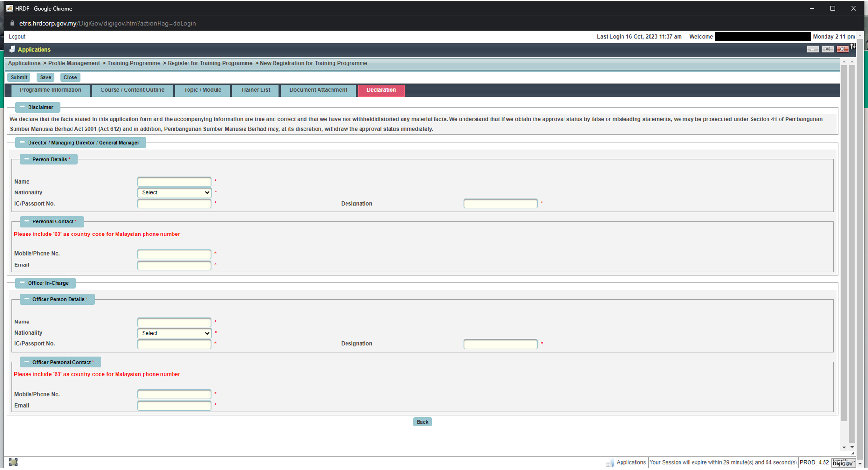Focus the Officer Email field

coord(174,406)
